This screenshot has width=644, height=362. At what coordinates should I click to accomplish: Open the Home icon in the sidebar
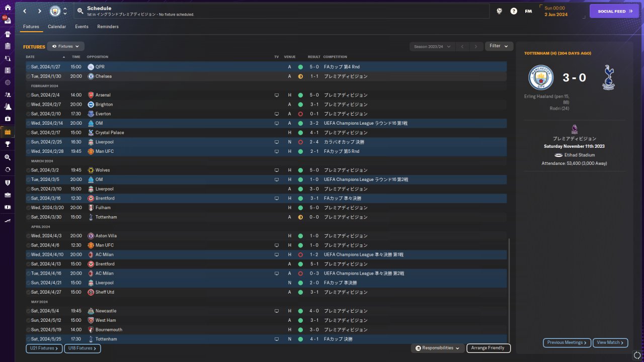pyautogui.click(x=8, y=8)
